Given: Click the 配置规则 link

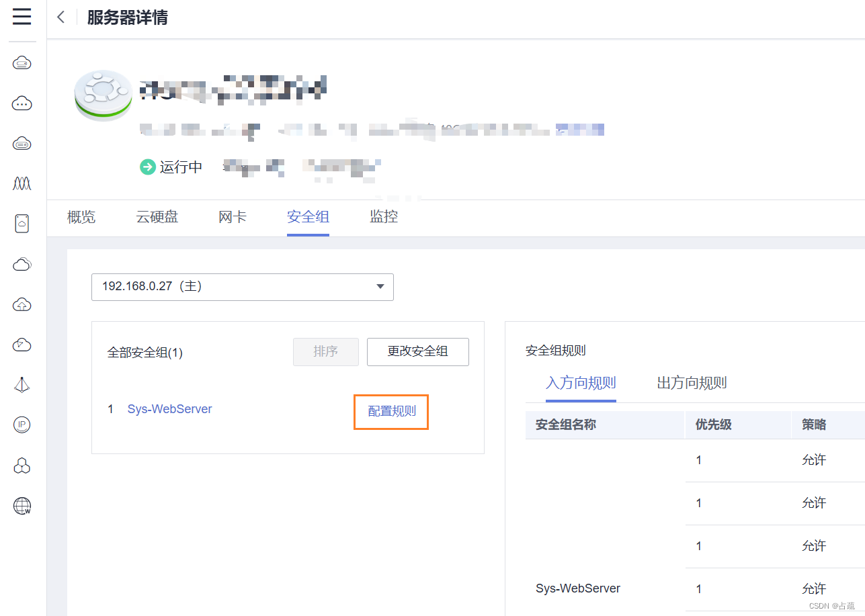Looking at the screenshot, I should pyautogui.click(x=392, y=411).
